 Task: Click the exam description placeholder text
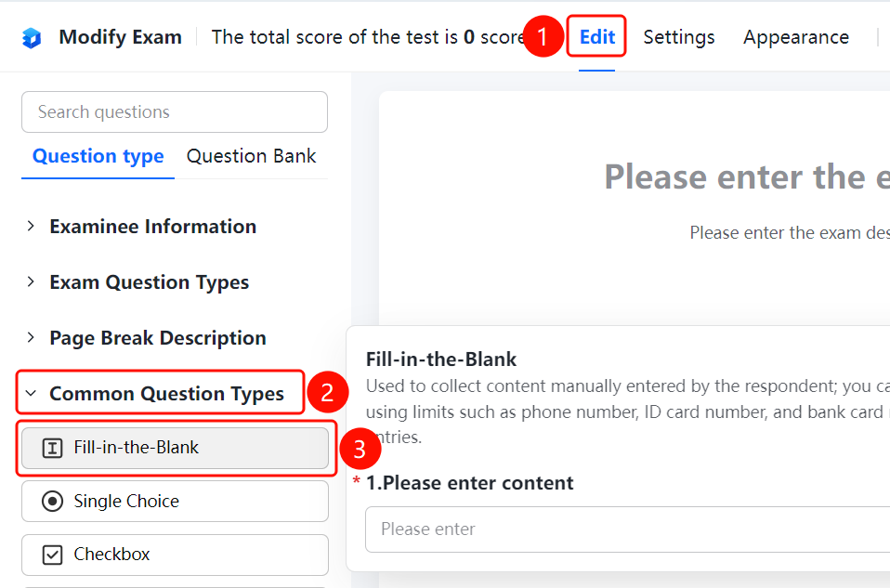click(790, 233)
